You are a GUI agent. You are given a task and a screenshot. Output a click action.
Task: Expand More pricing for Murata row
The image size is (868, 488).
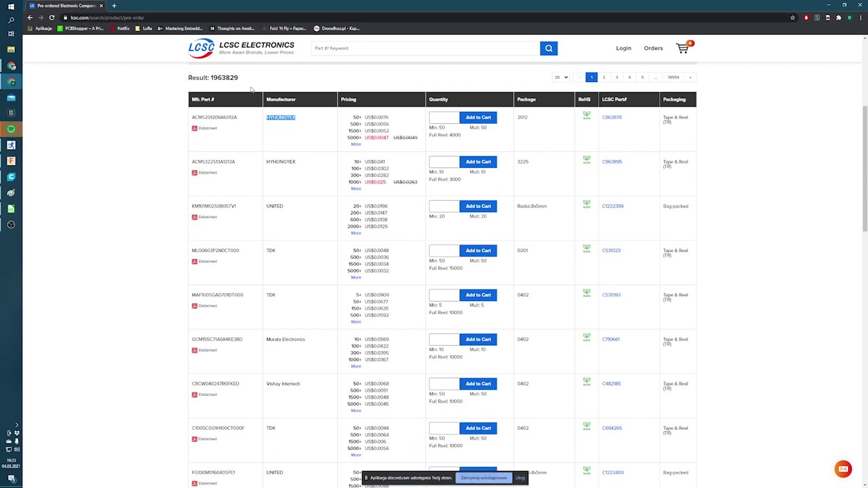[x=356, y=366]
